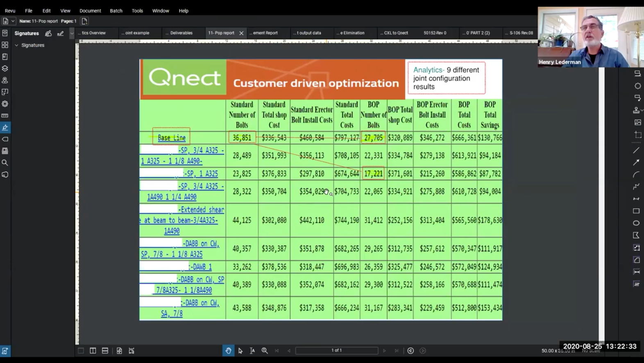This screenshot has width=644, height=363.
Task: Activate the Pan hand tool
Action: [228, 351]
